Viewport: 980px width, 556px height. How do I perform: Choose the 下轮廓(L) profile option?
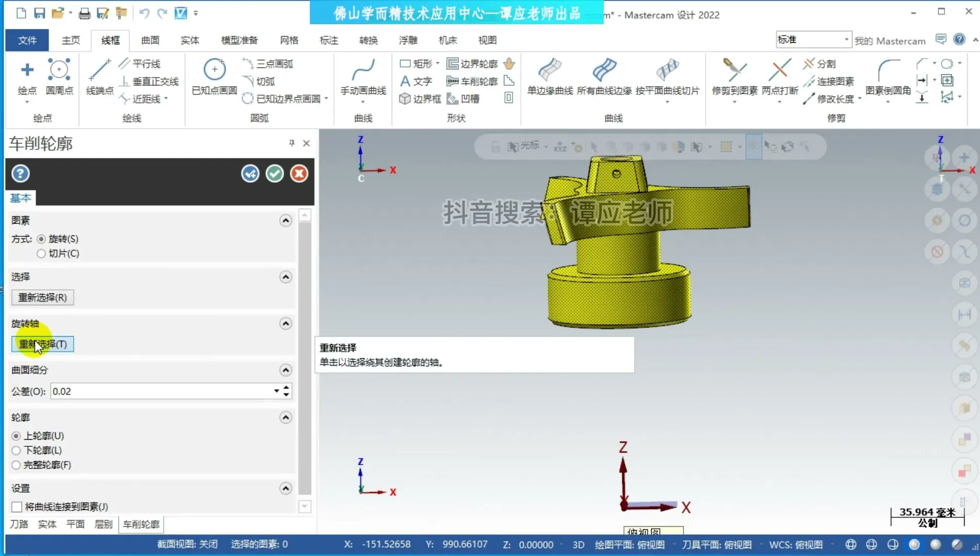16,450
